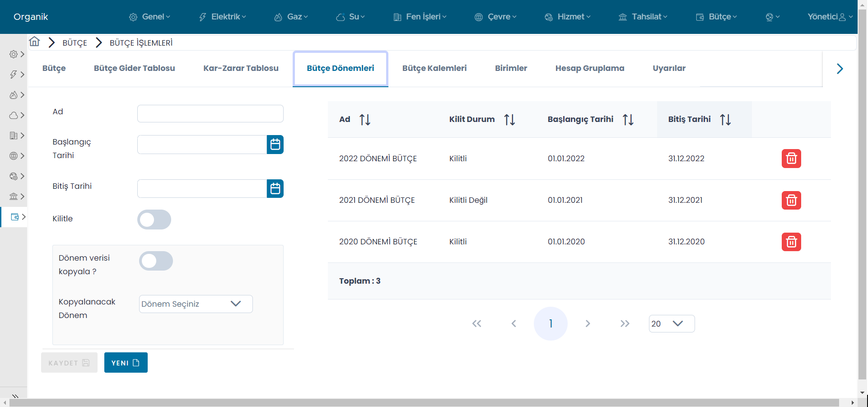868x407 pixels.
Task: Open the budget wallet sidebar icon
Action: (x=15, y=217)
